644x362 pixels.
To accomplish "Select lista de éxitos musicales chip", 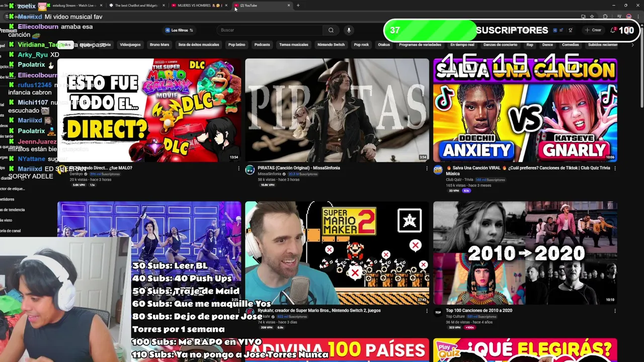I will pos(199,45).
